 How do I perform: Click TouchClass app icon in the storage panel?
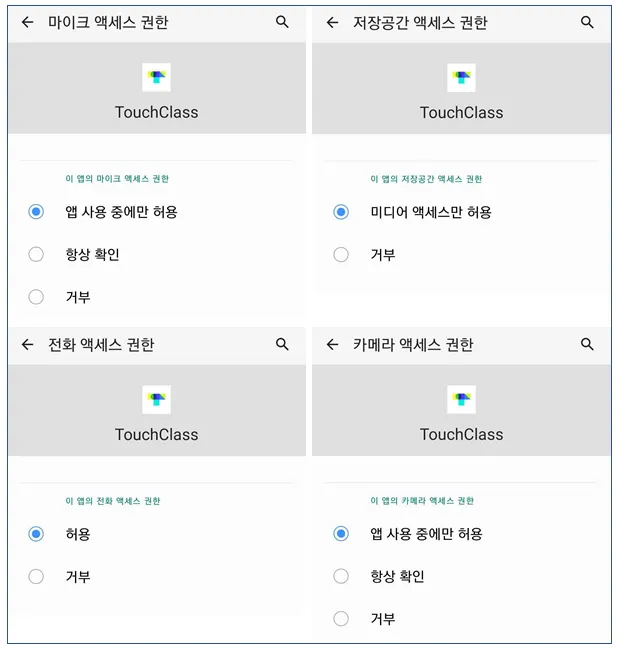click(461, 77)
